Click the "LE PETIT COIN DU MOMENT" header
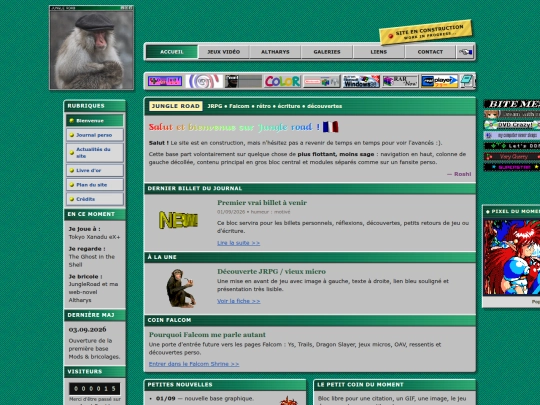This screenshot has width=540, height=405. tap(395, 385)
